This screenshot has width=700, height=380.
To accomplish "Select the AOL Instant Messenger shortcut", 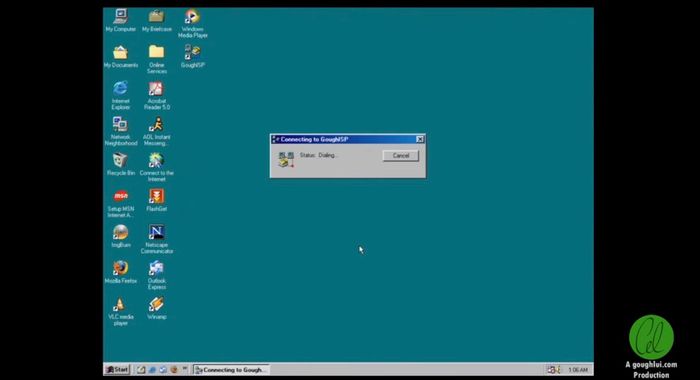I will point(157,131).
